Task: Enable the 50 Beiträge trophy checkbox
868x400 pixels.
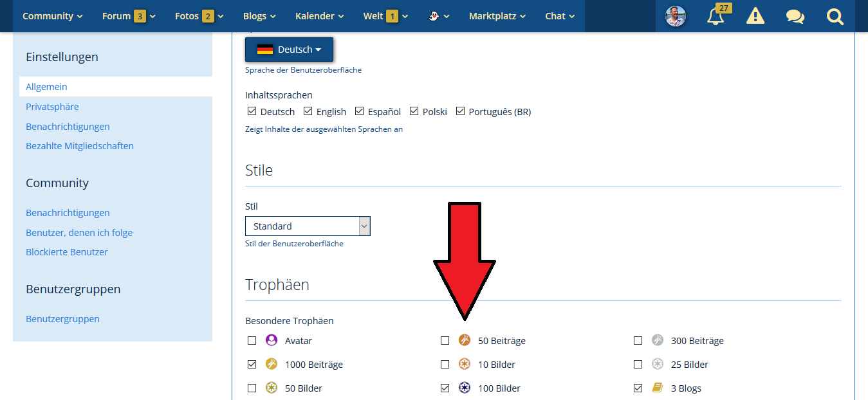Action: tap(445, 341)
